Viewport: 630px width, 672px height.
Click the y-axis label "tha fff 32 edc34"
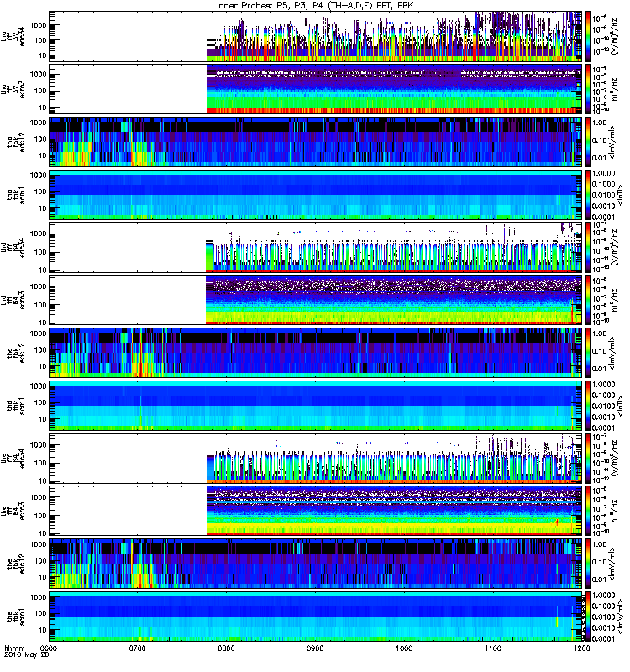point(13,36)
